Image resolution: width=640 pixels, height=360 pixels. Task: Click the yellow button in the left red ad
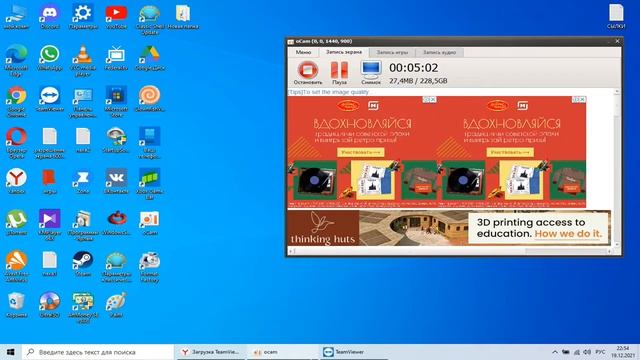coord(360,152)
